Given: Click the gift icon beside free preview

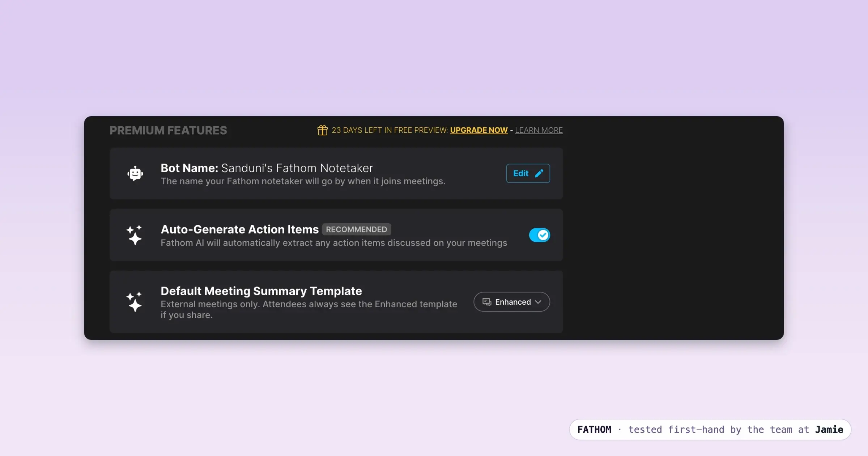Looking at the screenshot, I should pyautogui.click(x=322, y=130).
